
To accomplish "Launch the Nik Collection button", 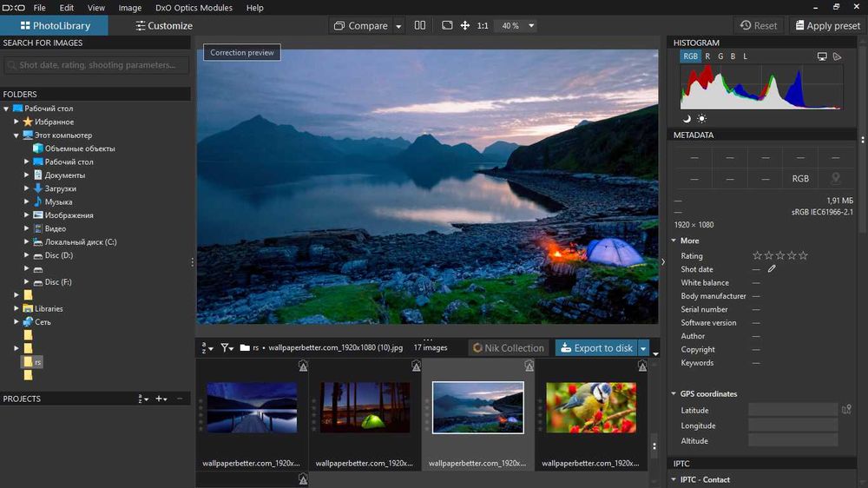I will (x=509, y=348).
